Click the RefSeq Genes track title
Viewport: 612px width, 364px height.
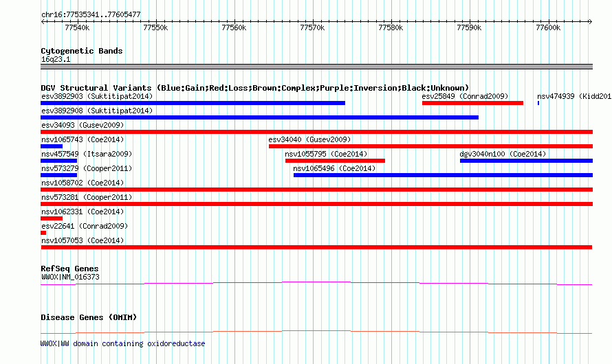69,269
